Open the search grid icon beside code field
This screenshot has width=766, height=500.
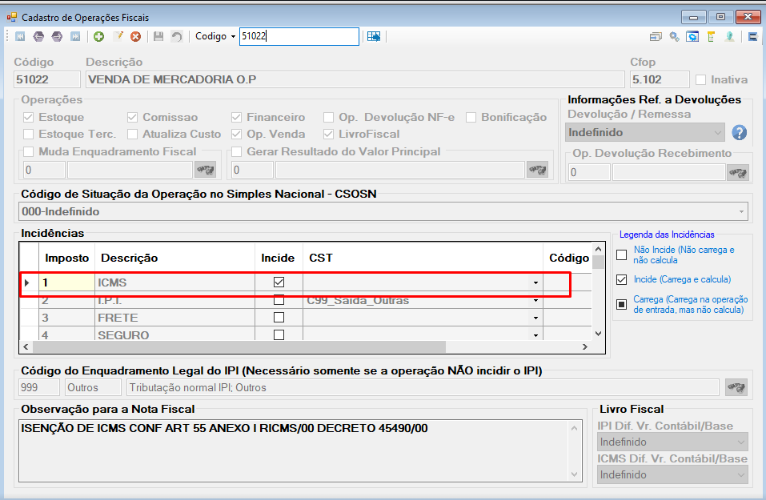tap(373, 37)
